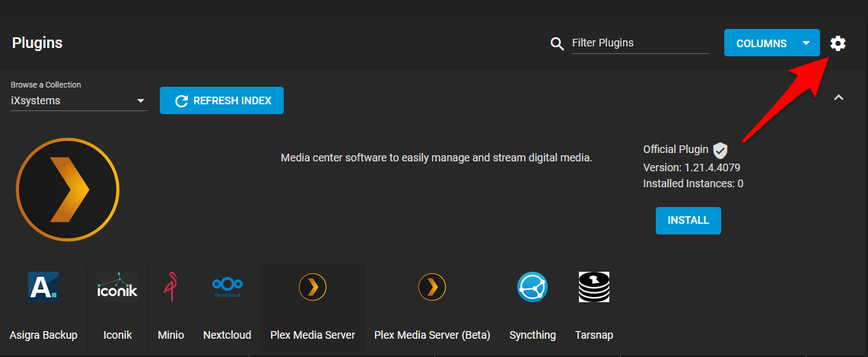Click the Plex Media Server label
Screen dimensions: 868x357
(x=313, y=335)
